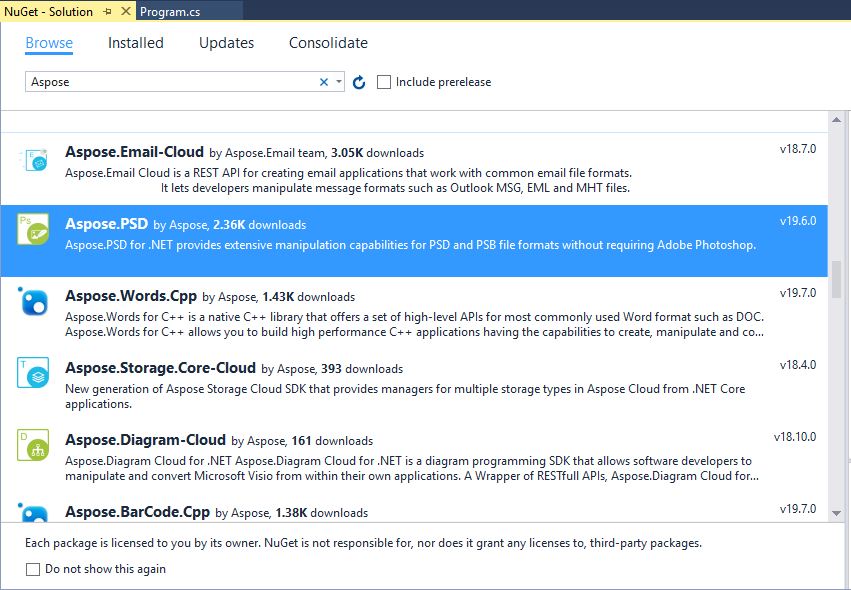This screenshot has width=851, height=590.
Task: Open the Consolidate tab
Action: [328, 43]
